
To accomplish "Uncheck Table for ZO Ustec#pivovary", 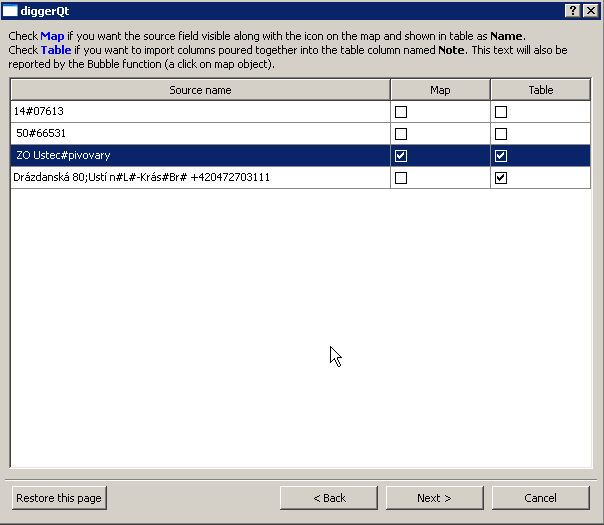I will point(501,156).
